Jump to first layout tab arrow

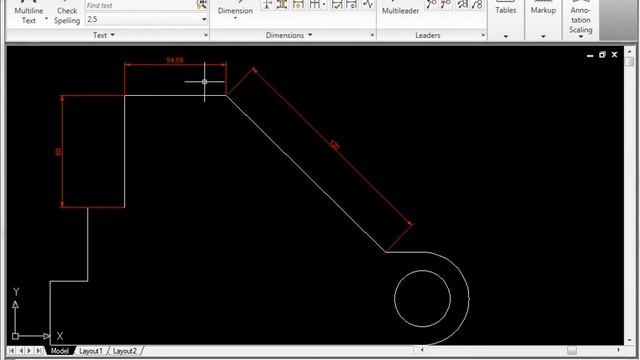11,351
